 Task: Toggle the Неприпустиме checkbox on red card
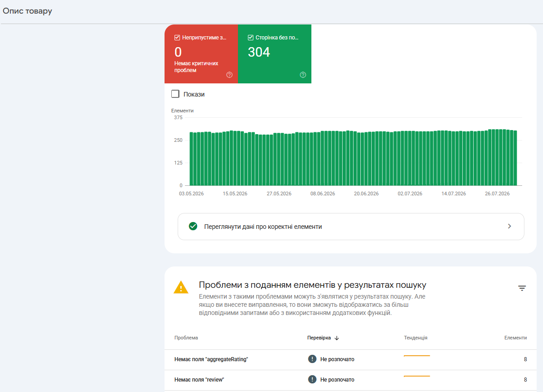(x=177, y=38)
